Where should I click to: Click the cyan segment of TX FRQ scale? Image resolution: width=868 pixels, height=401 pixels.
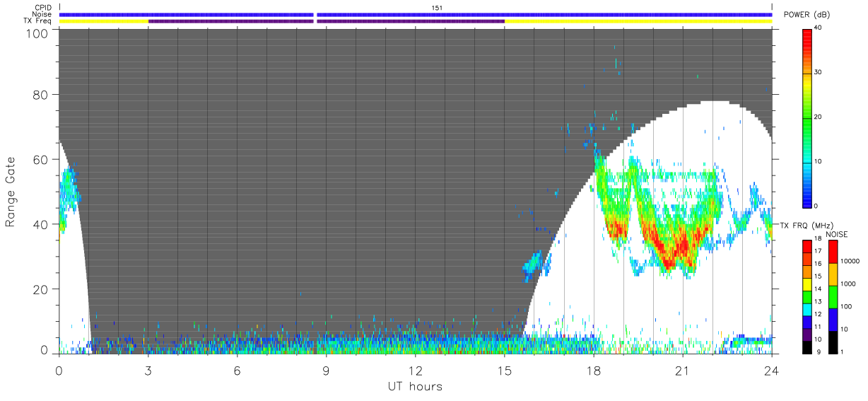click(x=808, y=309)
